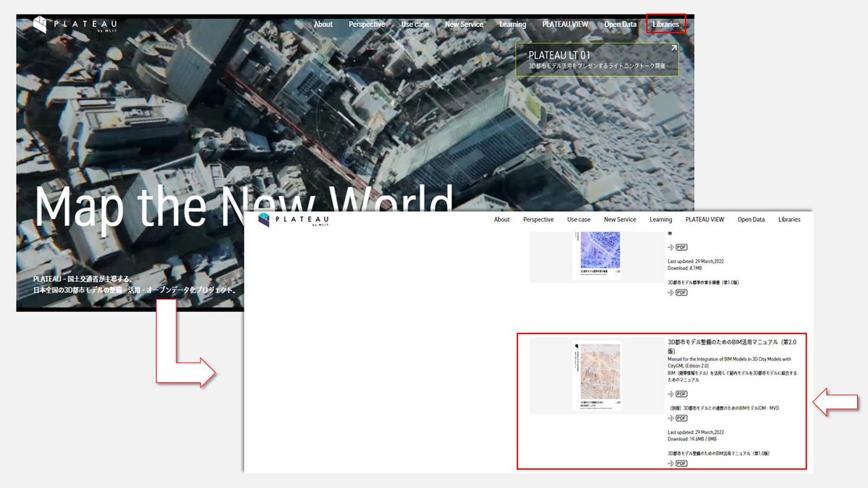Select PLATEAU VIEW in the background page nav
This screenshot has width=868, height=488.
click(566, 25)
